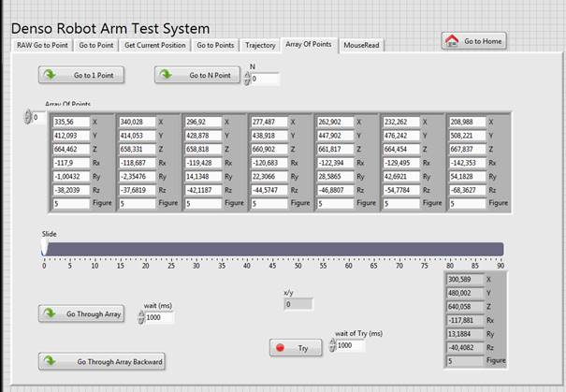Click the Go to 1 Point button label
The height and width of the screenshot is (392, 566).
[94, 76]
